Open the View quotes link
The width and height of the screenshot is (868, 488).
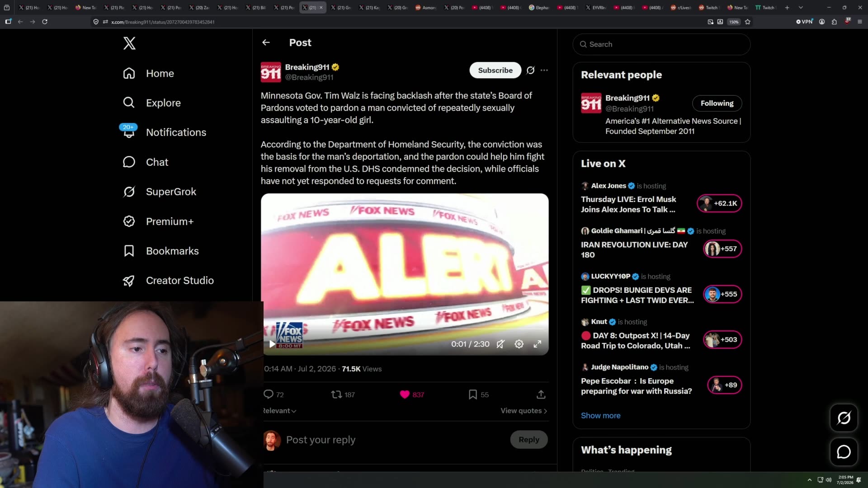[524, 411]
